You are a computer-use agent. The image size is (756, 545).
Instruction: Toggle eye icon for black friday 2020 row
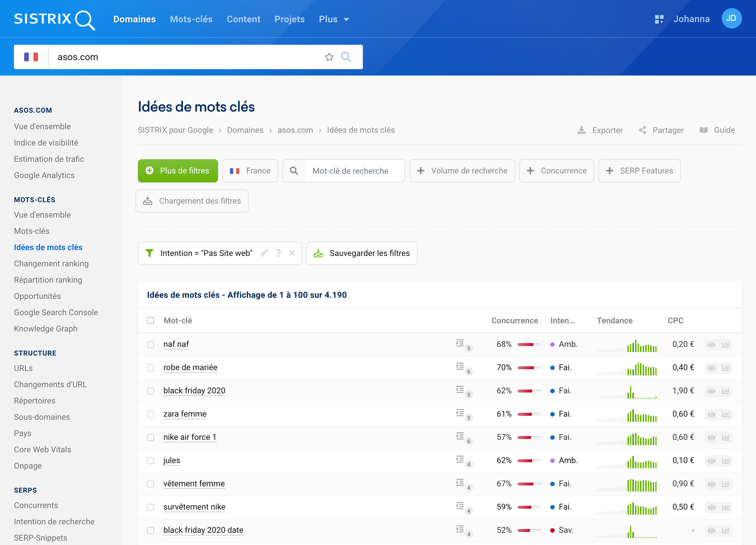711,391
